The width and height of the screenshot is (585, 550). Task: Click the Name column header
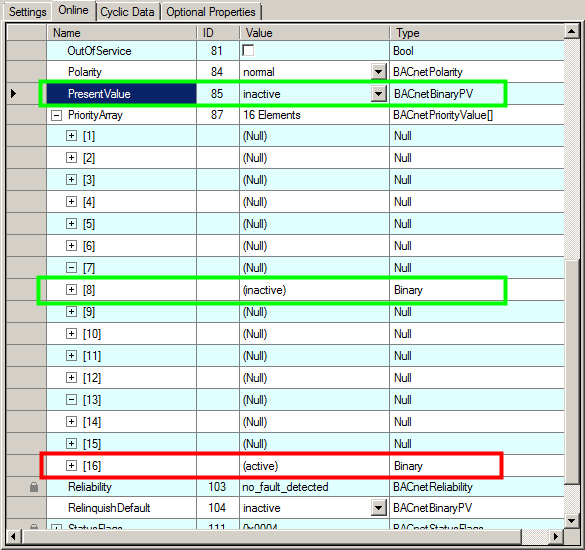[121, 33]
